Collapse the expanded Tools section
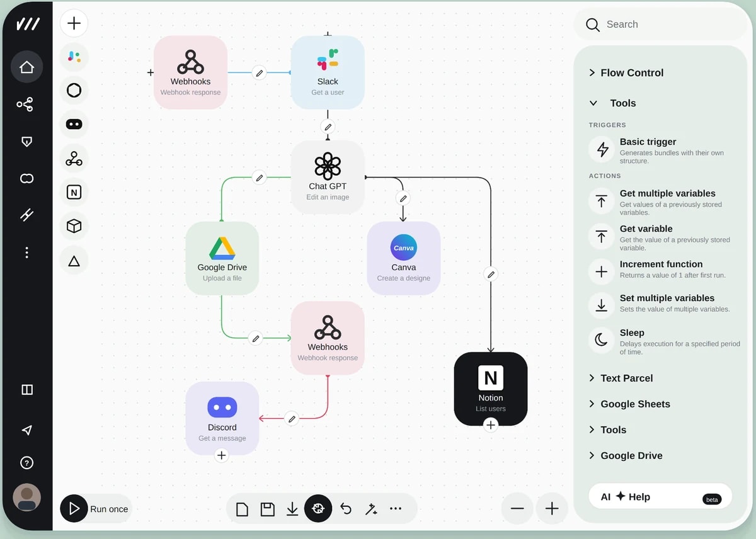The width and height of the screenshot is (756, 539). [612, 103]
